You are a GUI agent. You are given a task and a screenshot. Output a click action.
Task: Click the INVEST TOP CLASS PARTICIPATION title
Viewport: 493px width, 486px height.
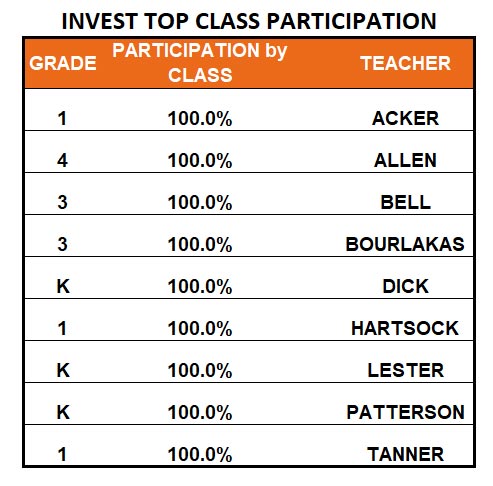click(x=249, y=21)
